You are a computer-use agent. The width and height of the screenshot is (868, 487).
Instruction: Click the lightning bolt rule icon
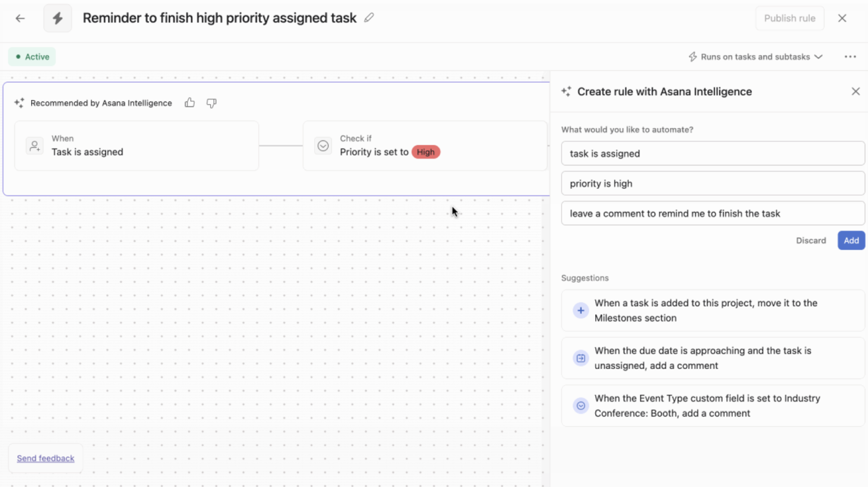pyautogui.click(x=57, y=18)
